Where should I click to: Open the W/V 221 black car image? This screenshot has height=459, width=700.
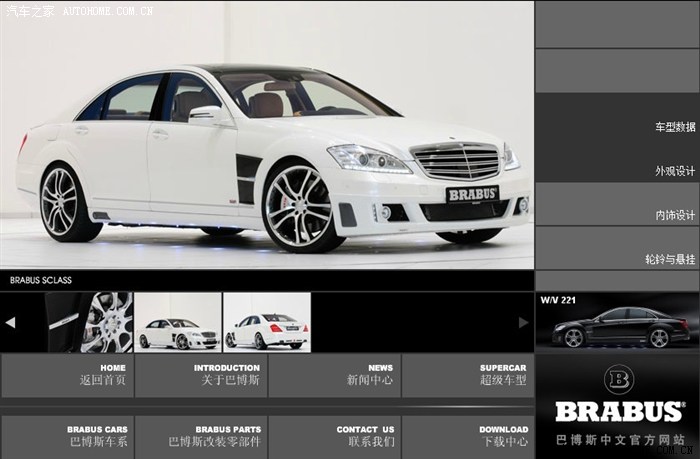point(617,321)
